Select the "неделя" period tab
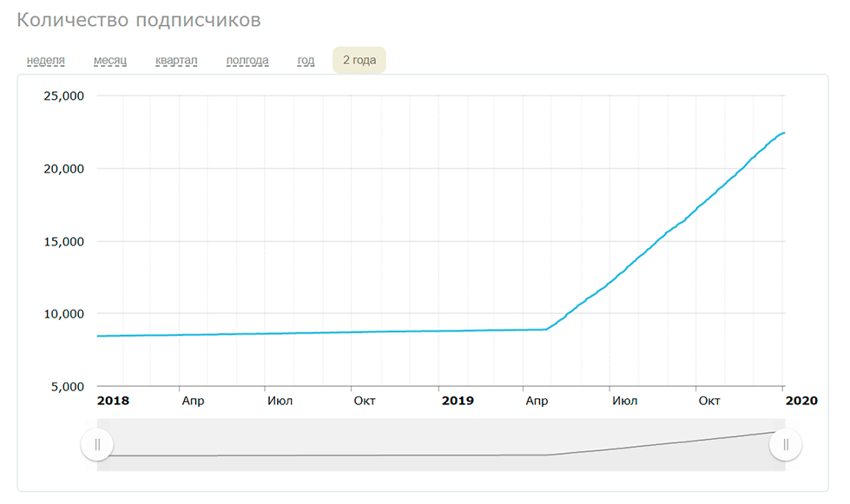The width and height of the screenshot is (850, 504). click(45, 60)
